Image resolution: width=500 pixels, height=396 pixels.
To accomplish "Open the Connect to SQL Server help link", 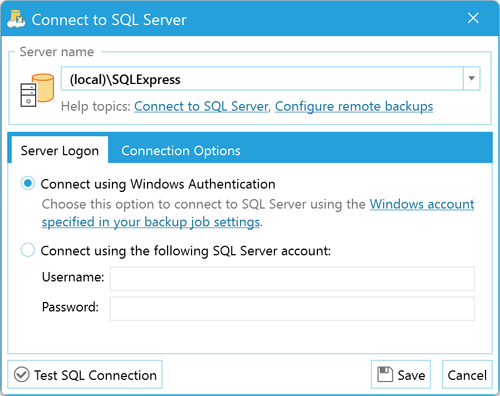I will [201, 106].
